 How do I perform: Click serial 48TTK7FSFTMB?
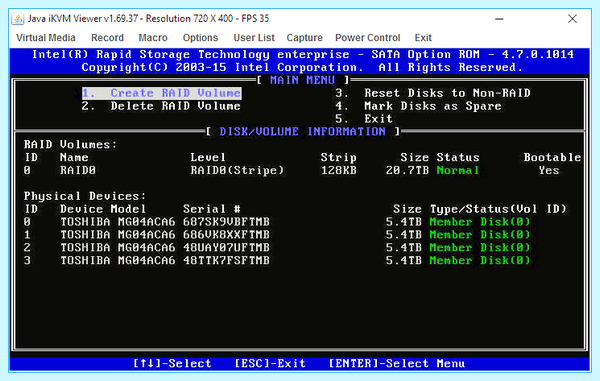[x=226, y=261]
